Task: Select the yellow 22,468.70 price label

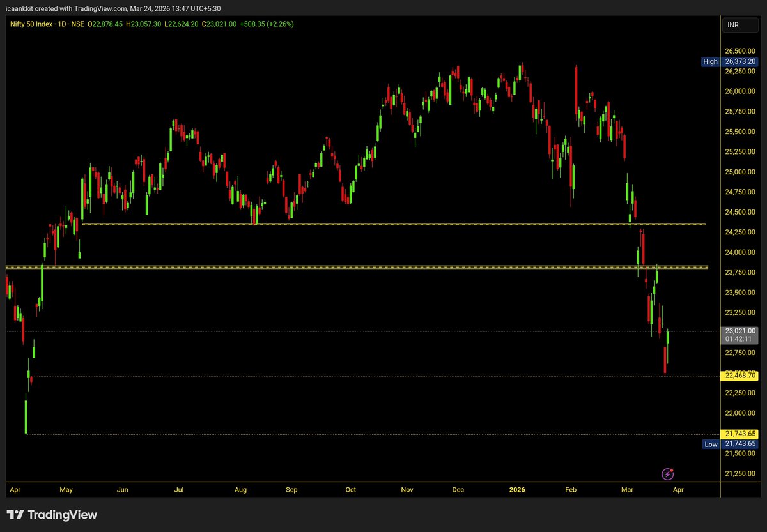Action: [x=740, y=376]
